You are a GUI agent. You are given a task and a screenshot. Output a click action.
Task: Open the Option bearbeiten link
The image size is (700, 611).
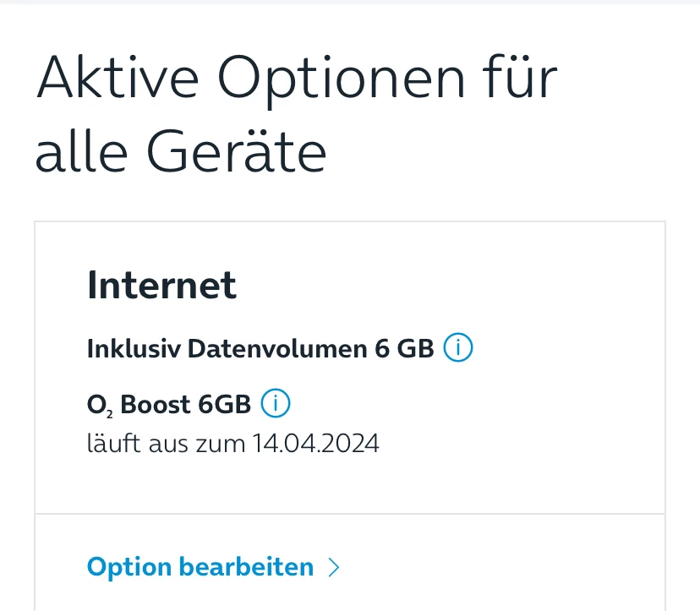200,567
